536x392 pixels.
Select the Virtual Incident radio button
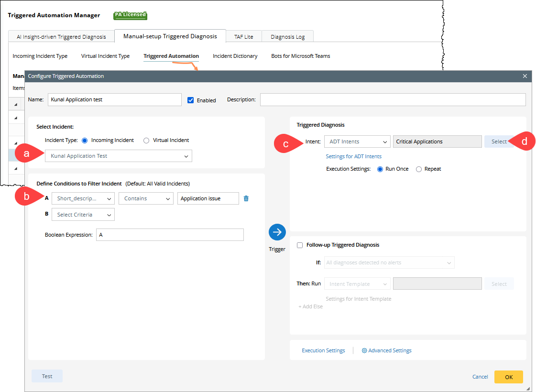[x=146, y=141]
